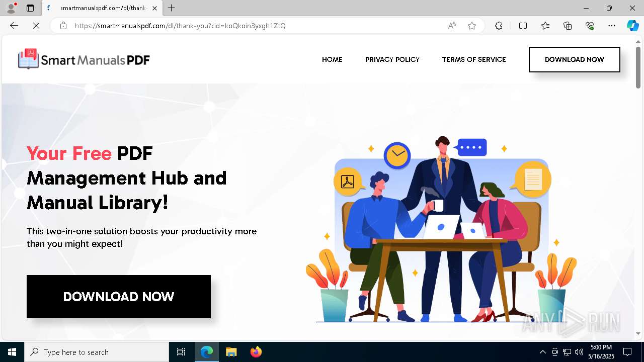Show hidden system tray icons chevron
The height and width of the screenshot is (362, 644).
(x=542, y=352)
